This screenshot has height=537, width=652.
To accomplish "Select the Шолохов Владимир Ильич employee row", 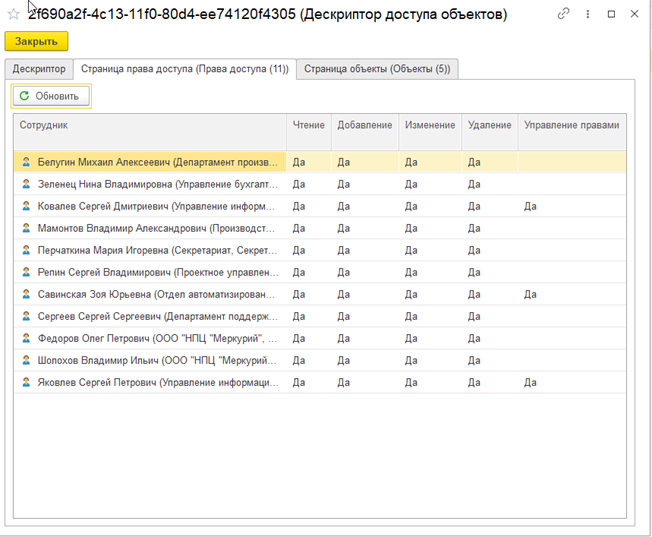I will 150,360.
